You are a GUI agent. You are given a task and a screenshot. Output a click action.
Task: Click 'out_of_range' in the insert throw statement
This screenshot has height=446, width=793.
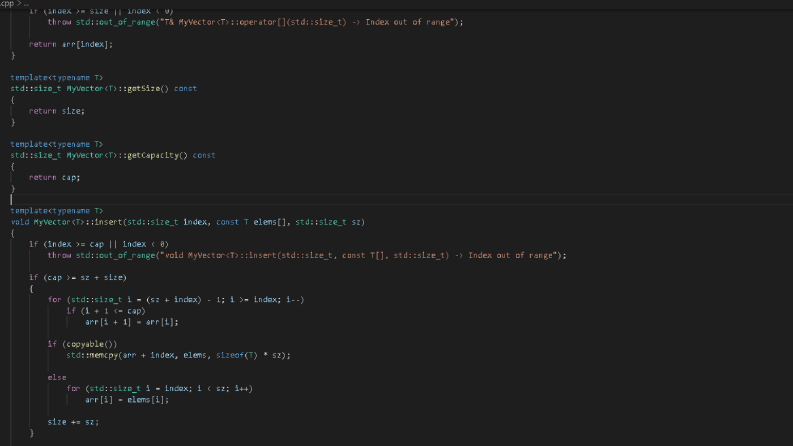pyautogui.click(x=127, y=255)
